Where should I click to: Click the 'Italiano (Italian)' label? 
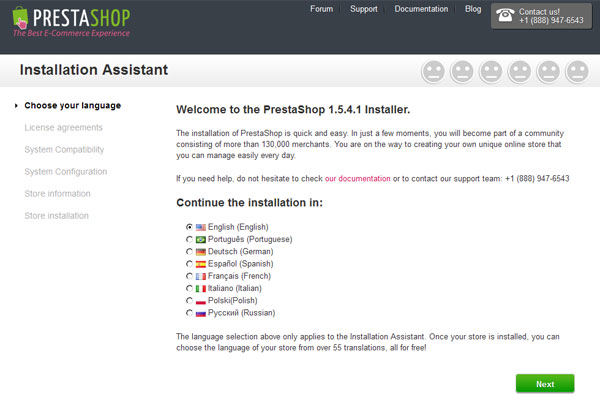[x=235, y=288]
